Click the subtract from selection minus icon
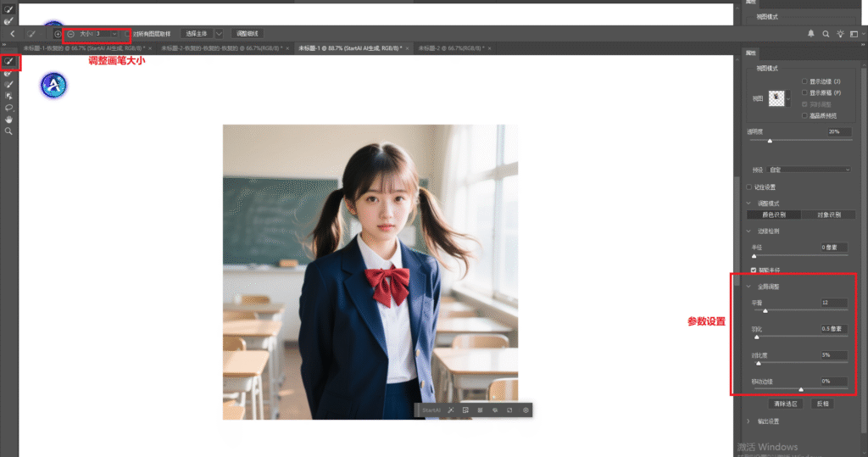The width and height of the screenshot is (868, 457). pos(70,34)
